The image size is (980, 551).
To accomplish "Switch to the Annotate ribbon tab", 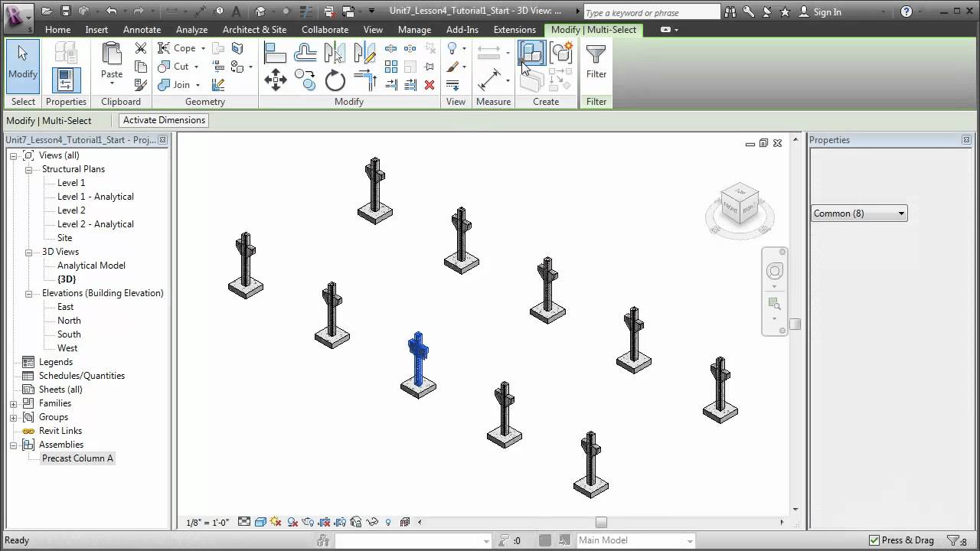I will (x=142, y=30).
